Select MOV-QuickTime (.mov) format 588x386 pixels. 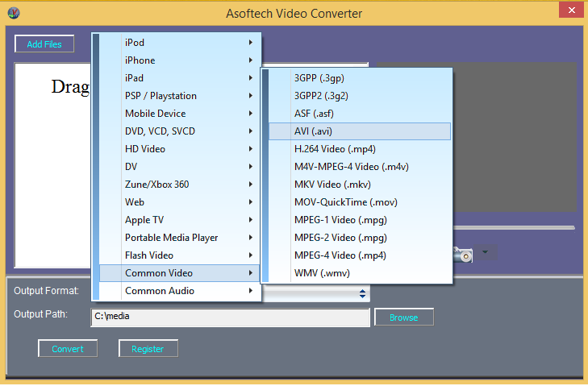[x=360, y=202]
